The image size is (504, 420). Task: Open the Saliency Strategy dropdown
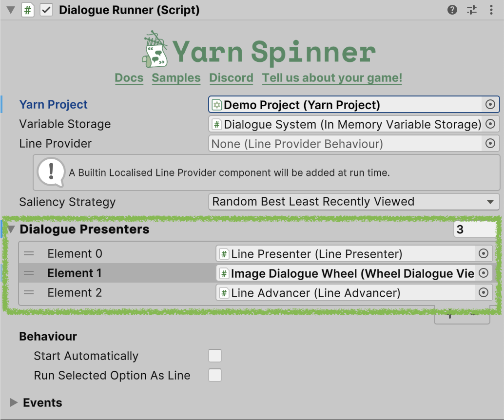353,202
